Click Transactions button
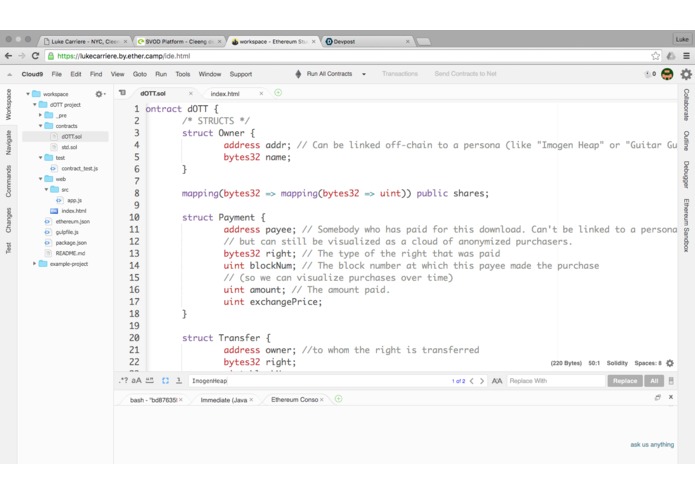Screen dimensions: 695x494 (400, 74)
